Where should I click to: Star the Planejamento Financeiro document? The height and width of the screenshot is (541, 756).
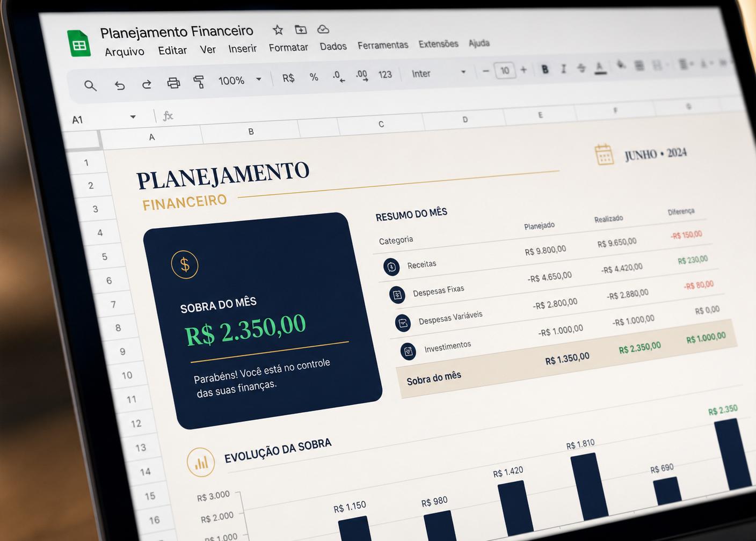click(x=278, y=30)
